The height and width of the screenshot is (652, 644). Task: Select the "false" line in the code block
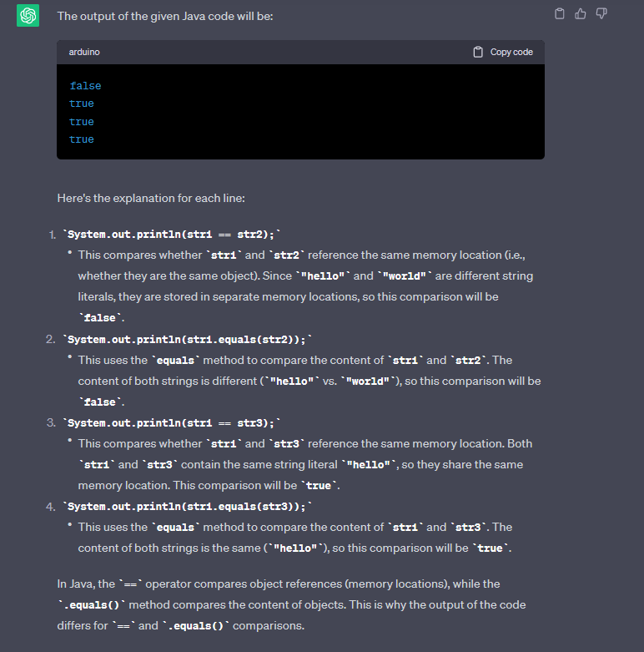(85, 86)
